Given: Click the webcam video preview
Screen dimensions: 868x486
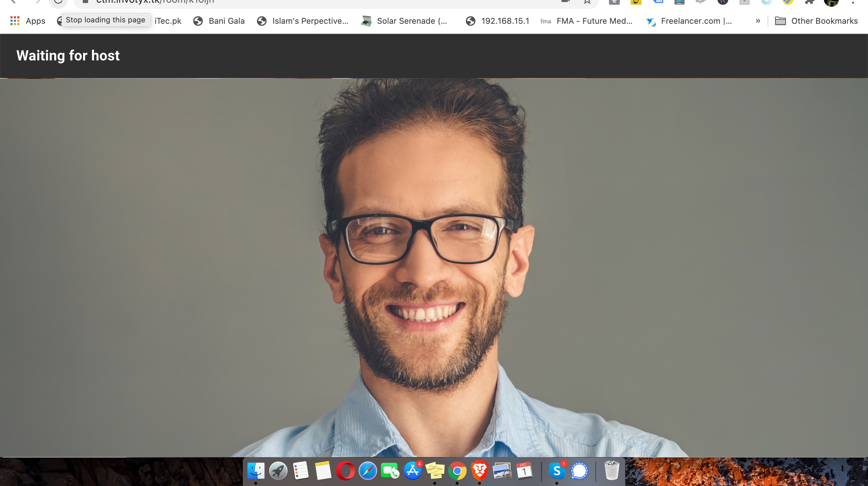Looking at the screenshot, I should (434, 267).
